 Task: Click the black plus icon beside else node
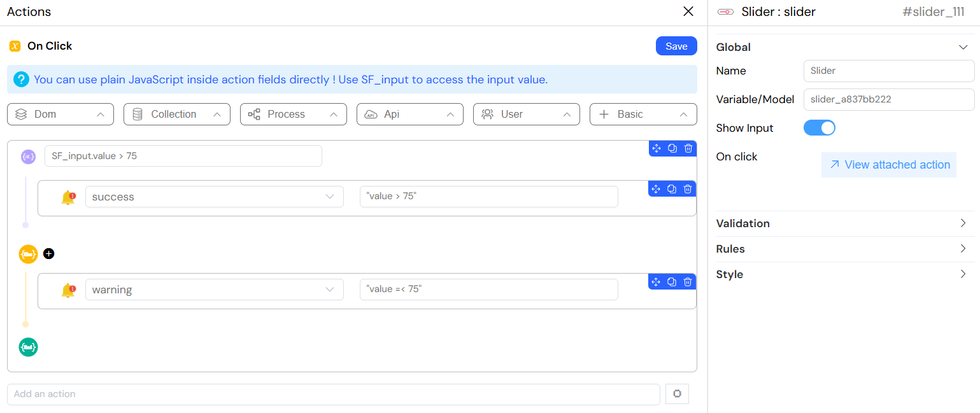49,254
